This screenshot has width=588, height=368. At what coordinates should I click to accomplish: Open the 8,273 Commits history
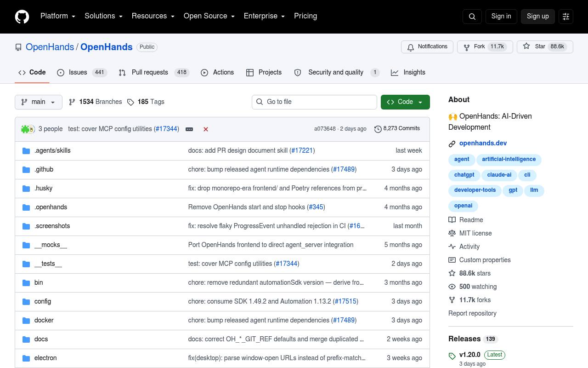[397, 129]
